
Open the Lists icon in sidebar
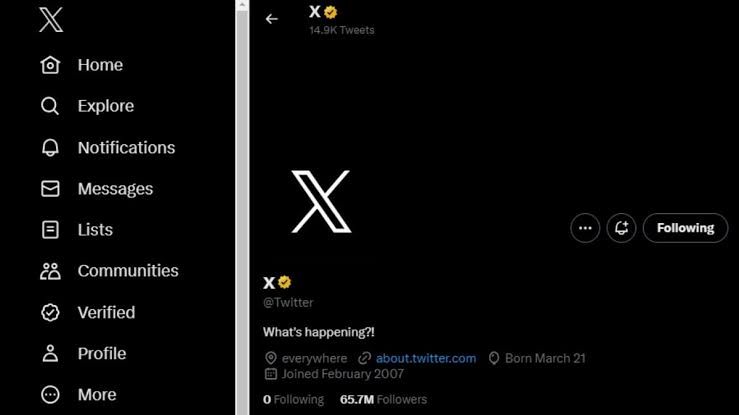[x=50, y=230]
